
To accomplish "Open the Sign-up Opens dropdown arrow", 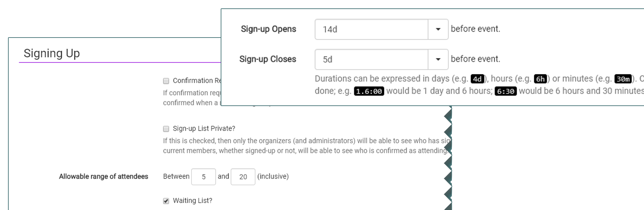I will [x=438, y=29].
